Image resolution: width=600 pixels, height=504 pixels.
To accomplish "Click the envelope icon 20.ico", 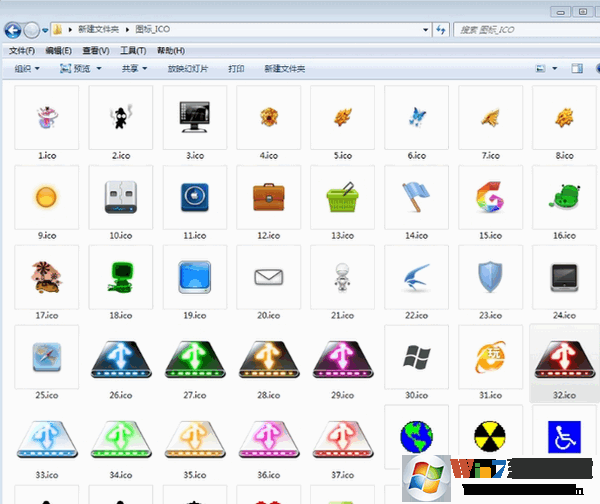I will click(x=266, y=277).
